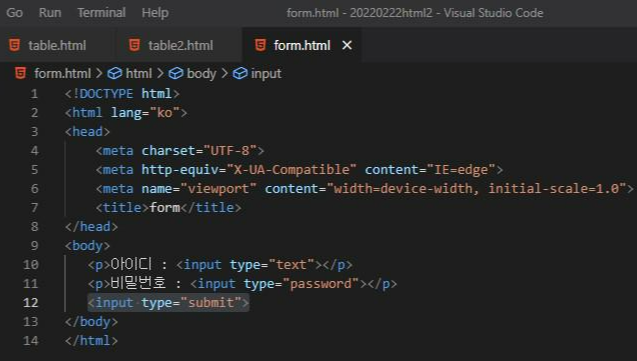Click form.html in the breadcrumb path
637x361 pixels.
tap(63, 73)
